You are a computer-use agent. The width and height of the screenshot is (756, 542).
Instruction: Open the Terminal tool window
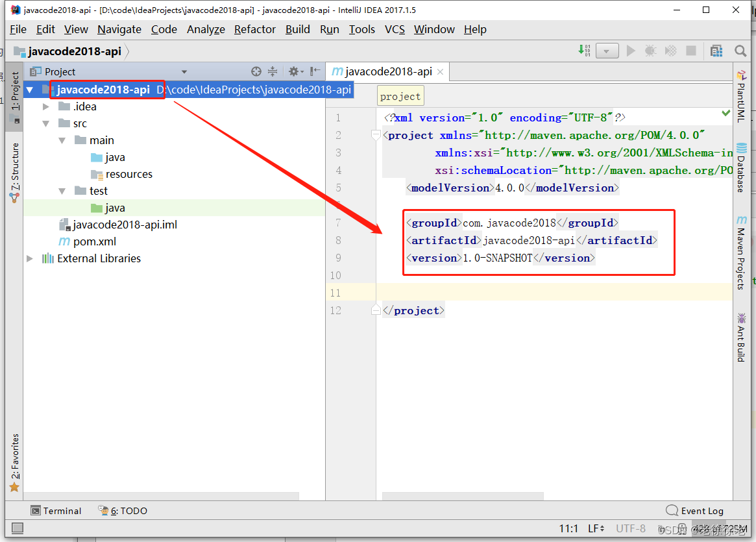(x=56, y=511)
